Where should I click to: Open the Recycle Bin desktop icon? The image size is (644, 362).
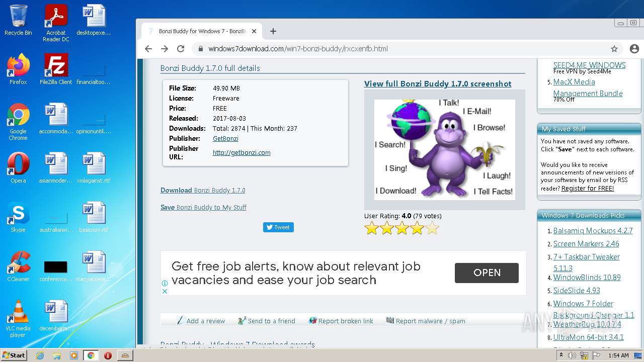pyautogui.click(x=18, y=21)
